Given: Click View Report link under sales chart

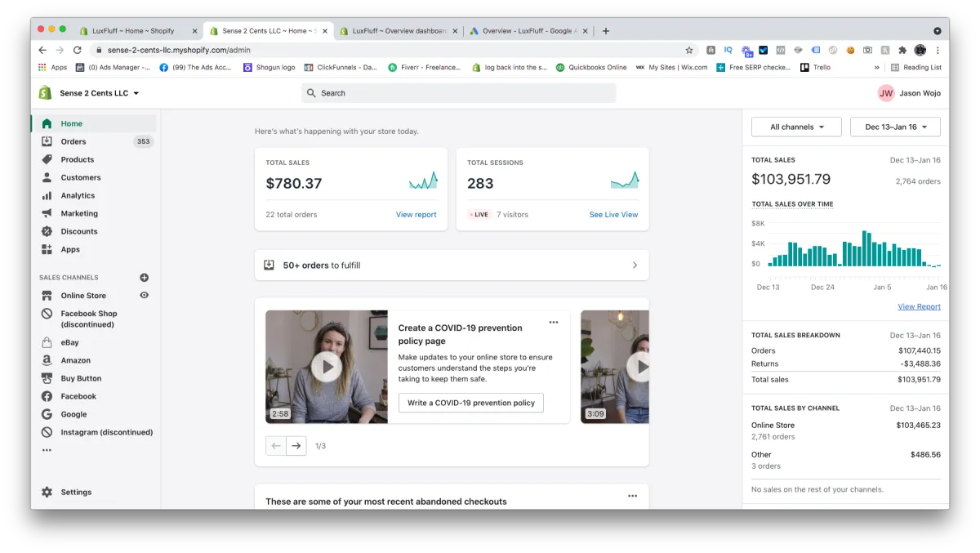Looking at the screenshot, I should (920, 307).
